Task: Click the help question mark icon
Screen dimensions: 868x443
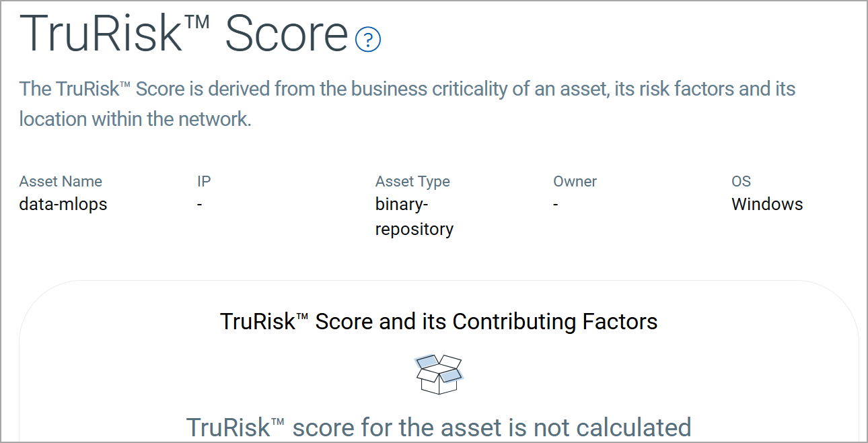Action: (367, 40)
